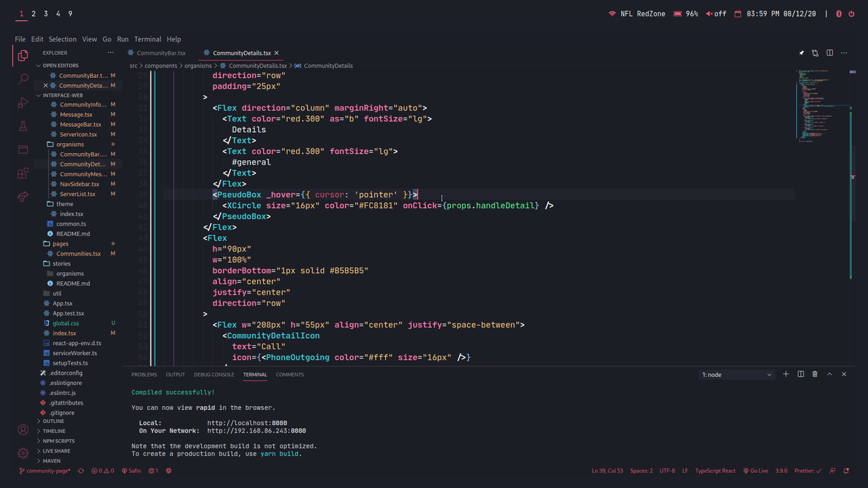Switch to the CommunityBar.tsx tab
Image resolution: width=868 pixels, height=488 pixels.
coord(161,53)
